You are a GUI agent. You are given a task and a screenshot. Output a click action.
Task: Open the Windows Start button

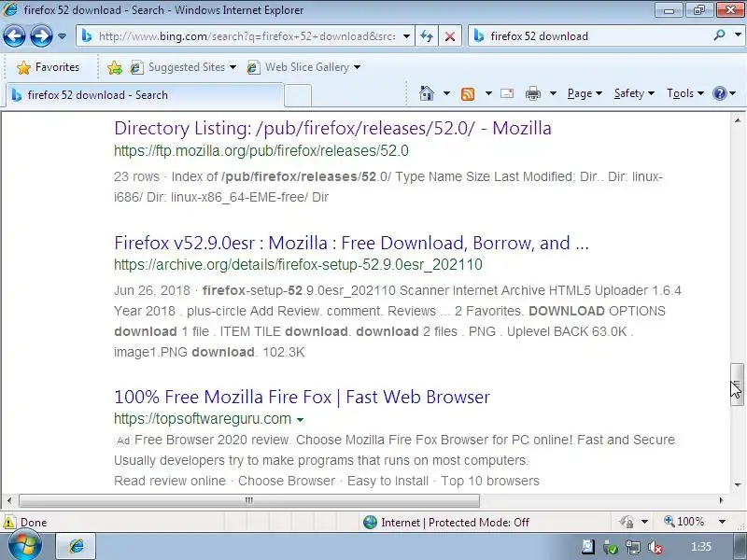pyautogui.click(x=25, y=546)
